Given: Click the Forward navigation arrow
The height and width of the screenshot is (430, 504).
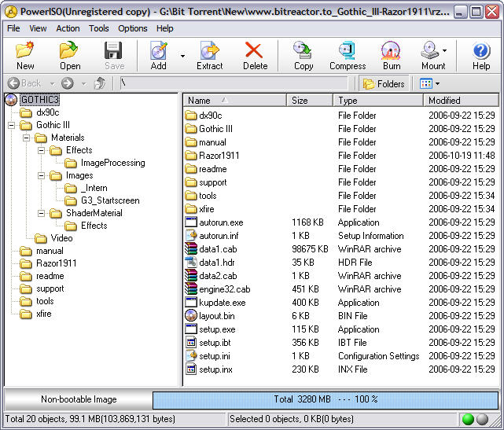Looking at the screenshot, I should tap(67, 83).
